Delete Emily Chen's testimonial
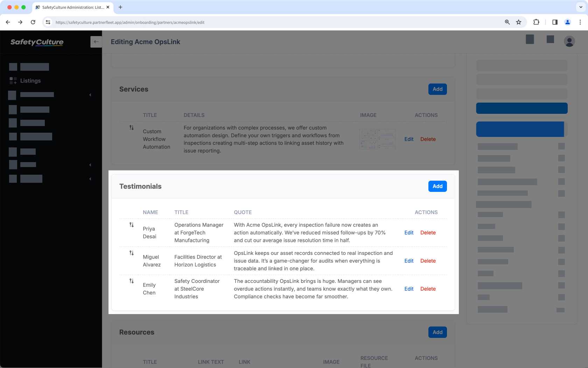 (428, 289)
